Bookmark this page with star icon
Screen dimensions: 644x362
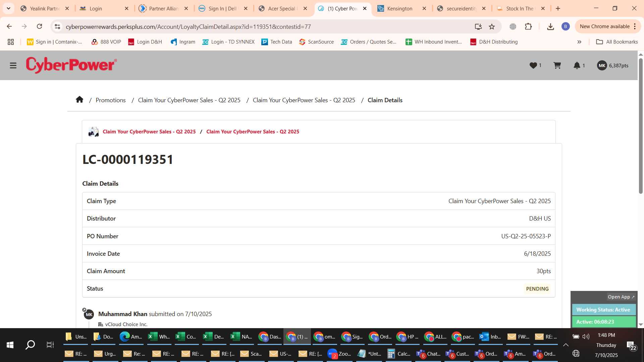[492, 26]
